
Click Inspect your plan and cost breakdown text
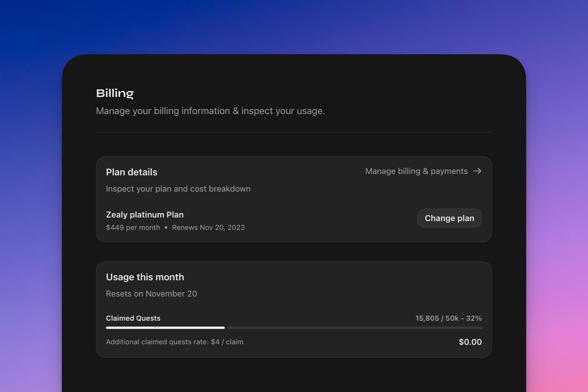178,189
